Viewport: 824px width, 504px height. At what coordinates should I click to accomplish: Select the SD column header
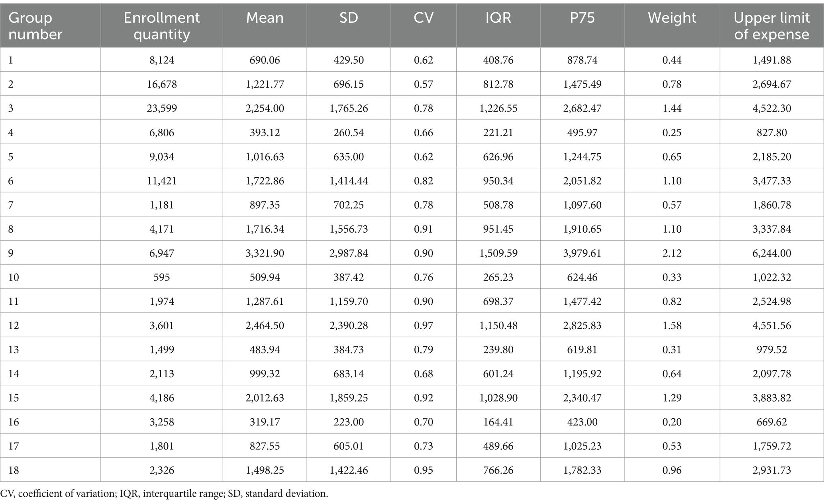349,18
